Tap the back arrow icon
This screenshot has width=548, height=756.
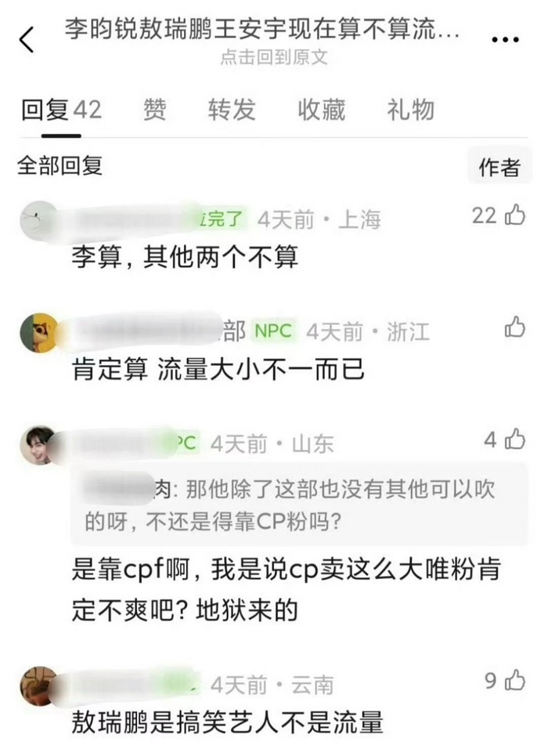[x=27, y=39]
